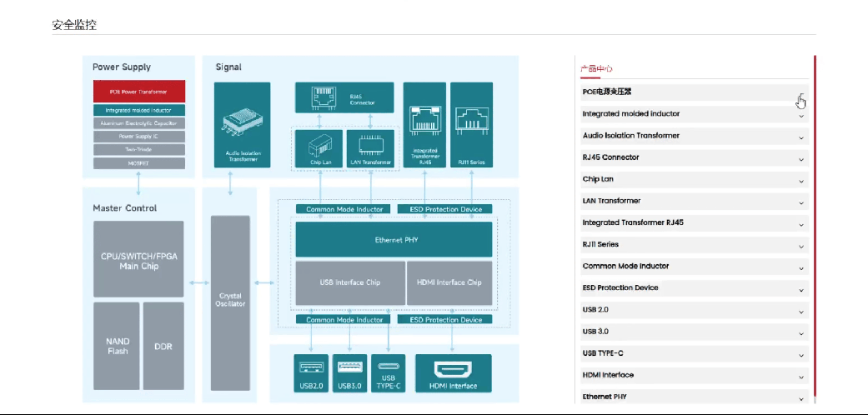The image size is (868, 415).
Task: Expand HDMI Interface in product list
Action: (695, 375)
